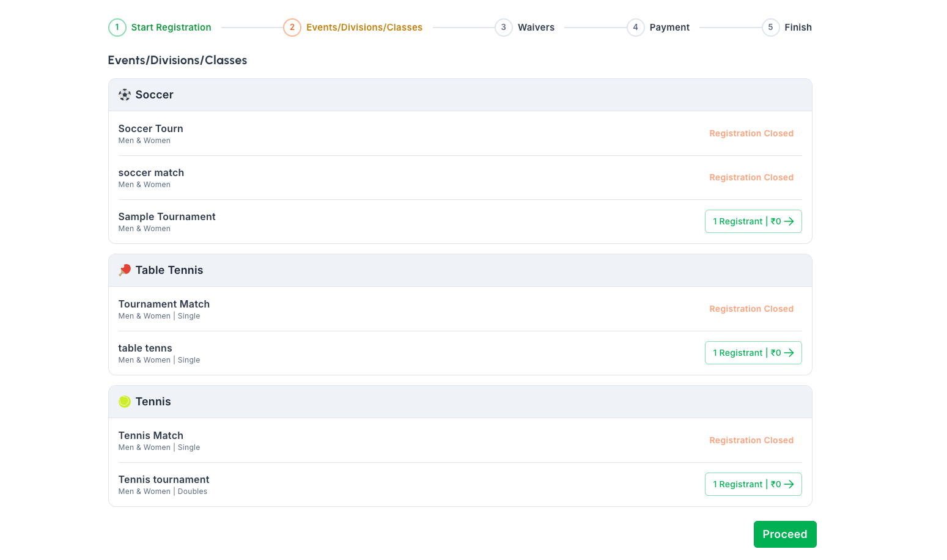
Task: Open the Waivers step
Action: 536,28
